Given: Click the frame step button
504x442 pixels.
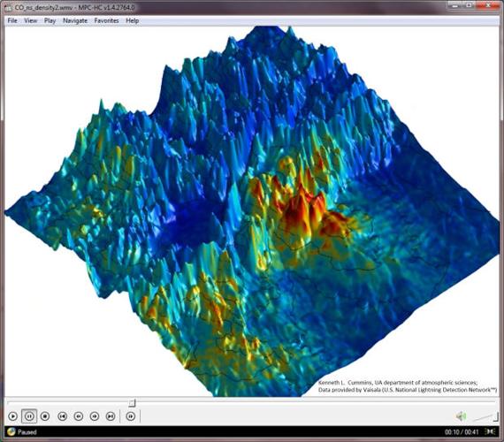Looking at the screenshot, I should tap(131, 416).
